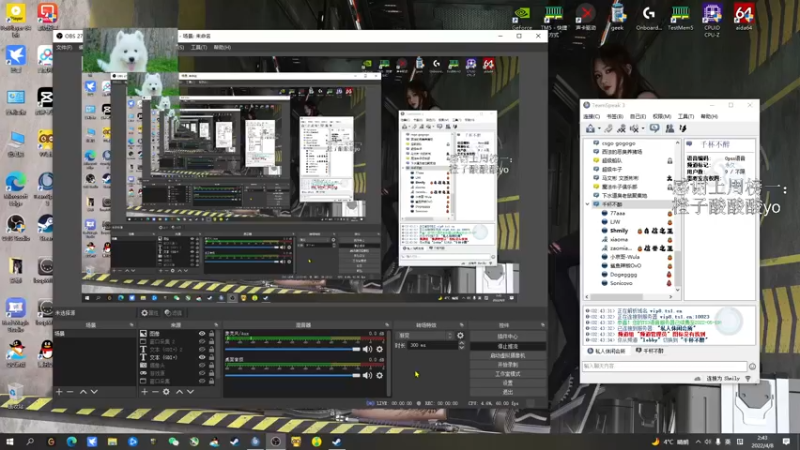This screenshot has height=450, width=800.
Task: Open the aida64 desktop shortcut
Action: pos(743,16)
